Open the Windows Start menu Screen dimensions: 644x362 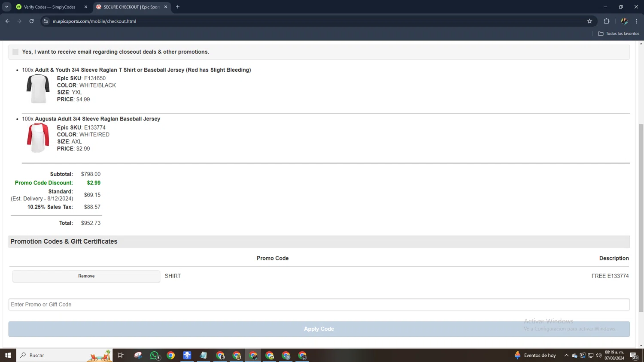[8, 355]
